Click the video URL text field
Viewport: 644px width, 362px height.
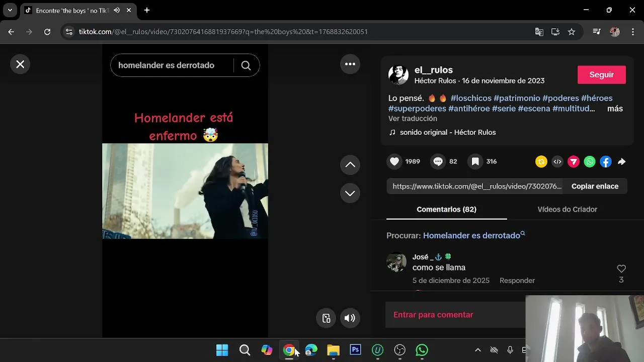click(475, 186)
